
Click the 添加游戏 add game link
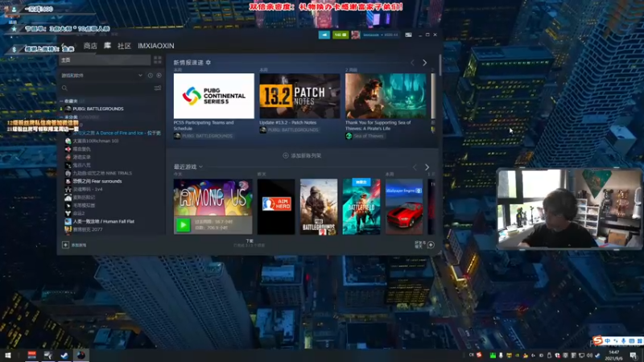79,245
